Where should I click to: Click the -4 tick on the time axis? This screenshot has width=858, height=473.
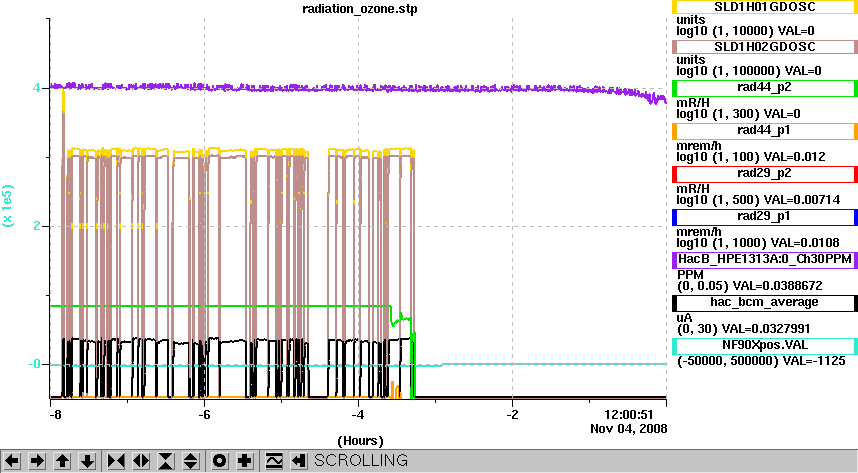(358, 415)
